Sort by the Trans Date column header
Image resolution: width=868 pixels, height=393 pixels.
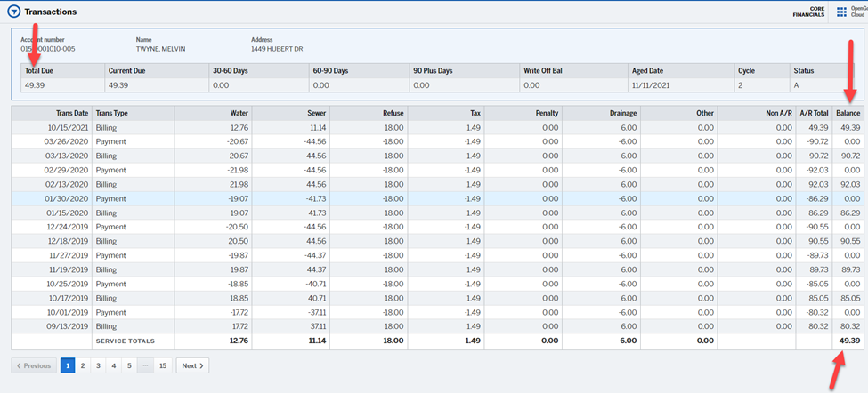(71, 113)
